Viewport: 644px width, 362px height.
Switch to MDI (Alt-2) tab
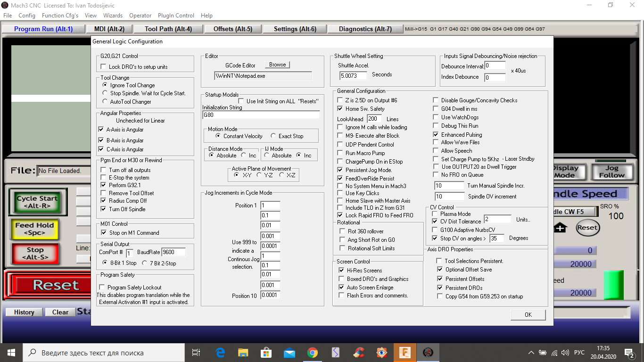click(x=109, y=29)
